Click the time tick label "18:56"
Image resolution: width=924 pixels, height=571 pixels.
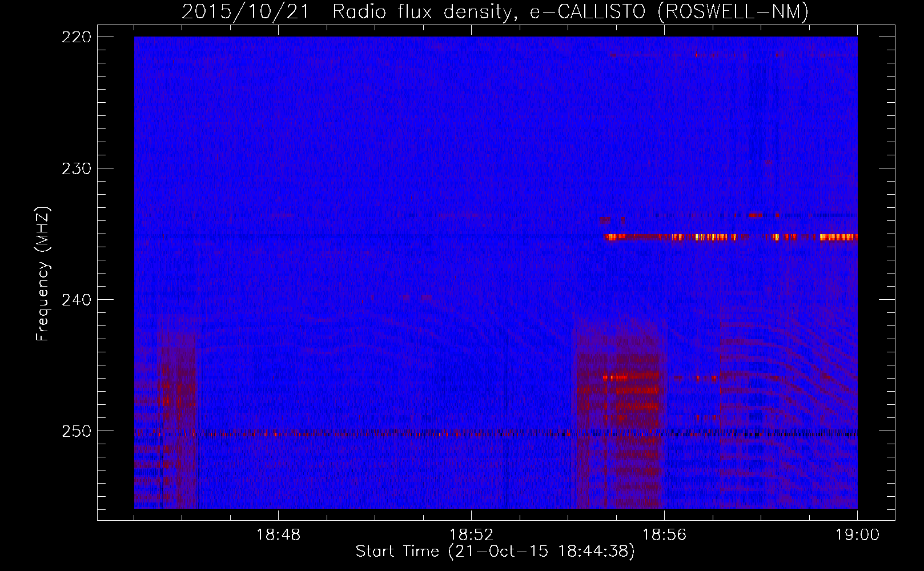pyautogui.click(x=664, y=535)
